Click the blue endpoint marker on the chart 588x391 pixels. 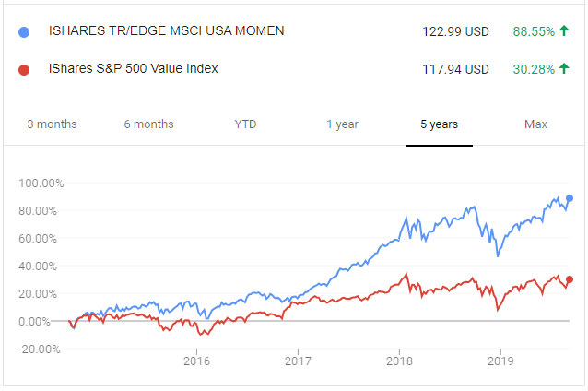pos(570,198)
